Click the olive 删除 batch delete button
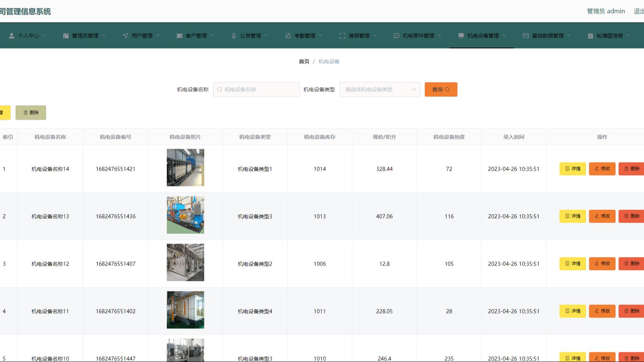This screenshot has width=644, height=362. [31, 112]
